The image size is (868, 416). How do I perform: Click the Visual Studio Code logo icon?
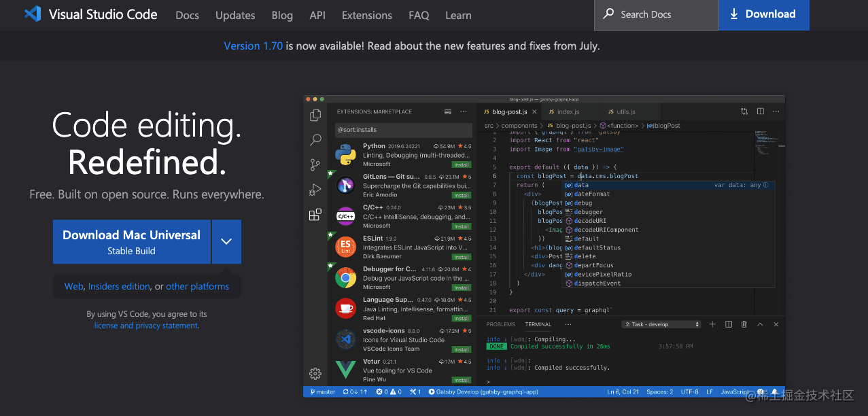[x=32, y=14]
